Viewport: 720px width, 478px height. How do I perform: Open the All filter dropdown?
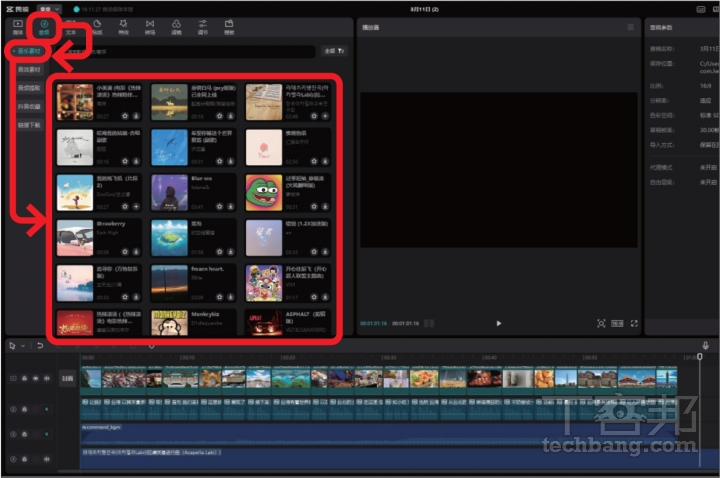coord(334,51)
